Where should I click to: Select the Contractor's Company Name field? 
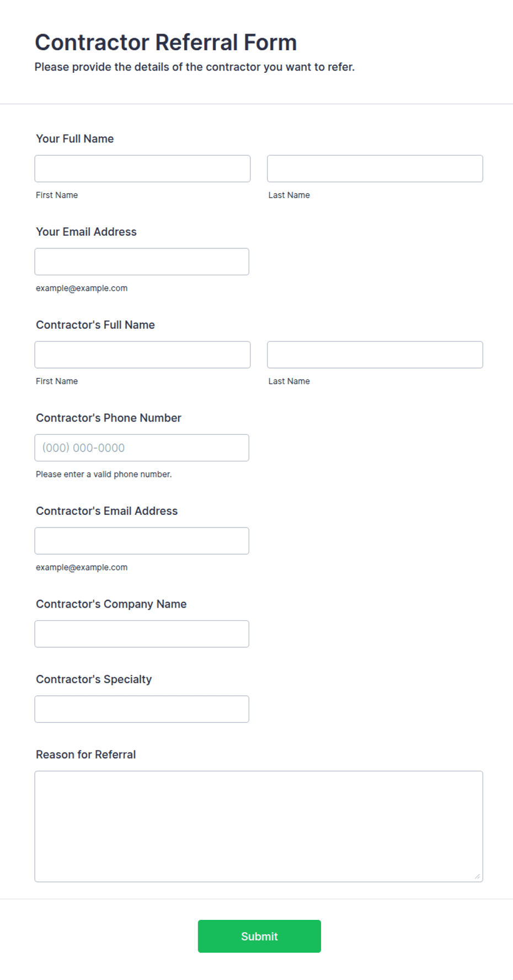coord(142,634)
